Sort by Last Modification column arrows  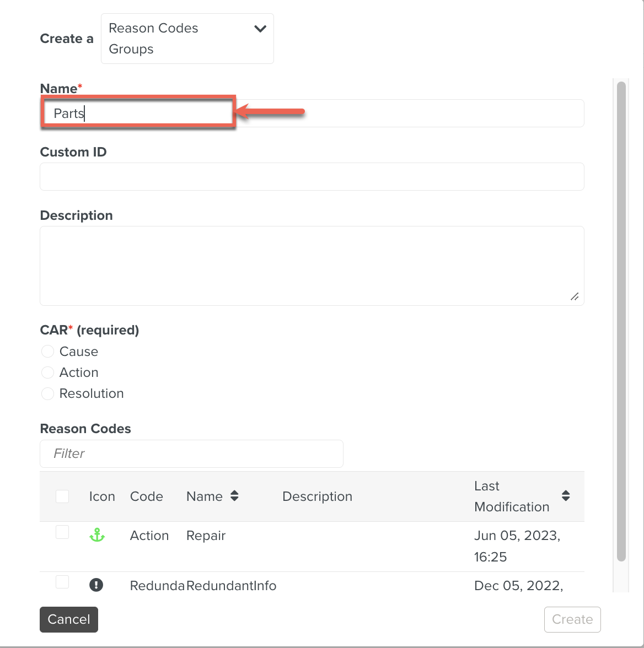click(x=566, y=495)
